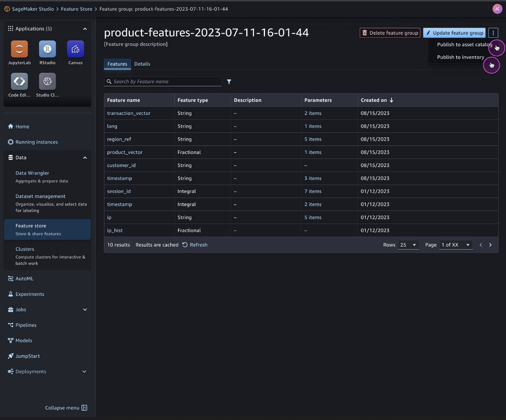Click the filter funnel icon
The image size is (506, 420).
point(229,82)
